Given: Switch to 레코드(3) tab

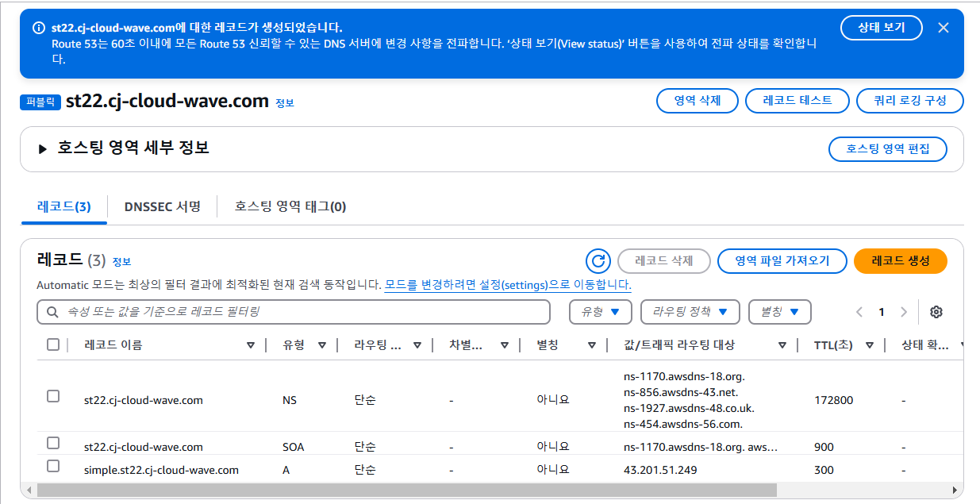Looking at the screenshot, I should coord(63,206).
